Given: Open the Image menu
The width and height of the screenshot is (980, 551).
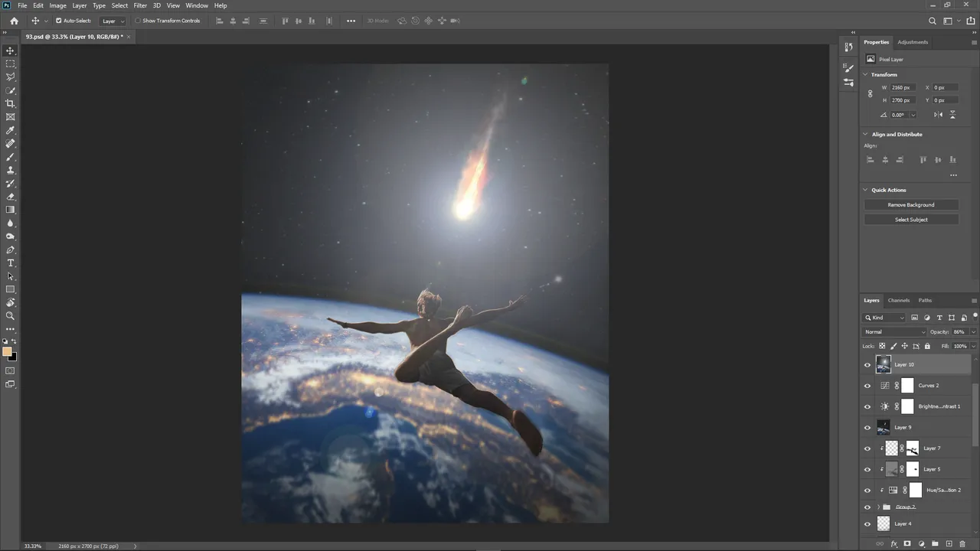Looking at the screenshot, I should pos(58,5).
